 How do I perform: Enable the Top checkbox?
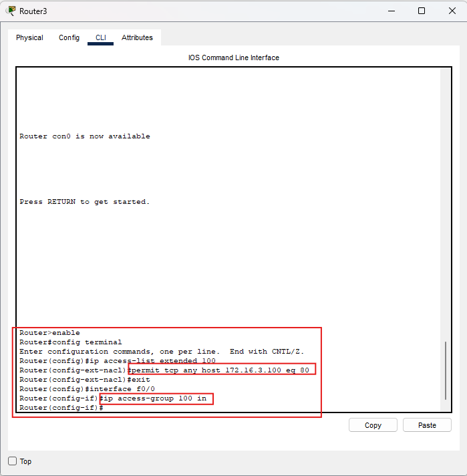coord(13,461)
